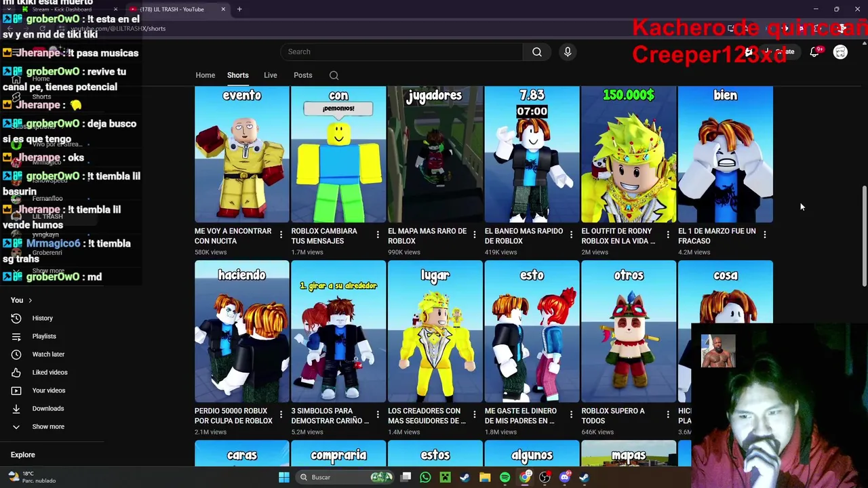Screen dimensions: 868x488
Task: Open the Posts channel tab
Action: (302, 75)
